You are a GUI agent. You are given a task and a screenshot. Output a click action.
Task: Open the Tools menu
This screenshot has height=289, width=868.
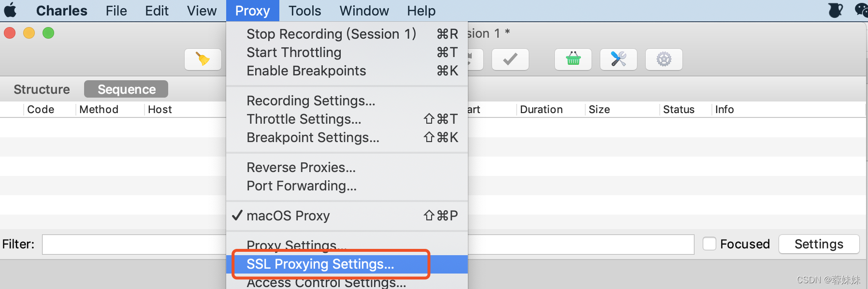pos(304,11)
